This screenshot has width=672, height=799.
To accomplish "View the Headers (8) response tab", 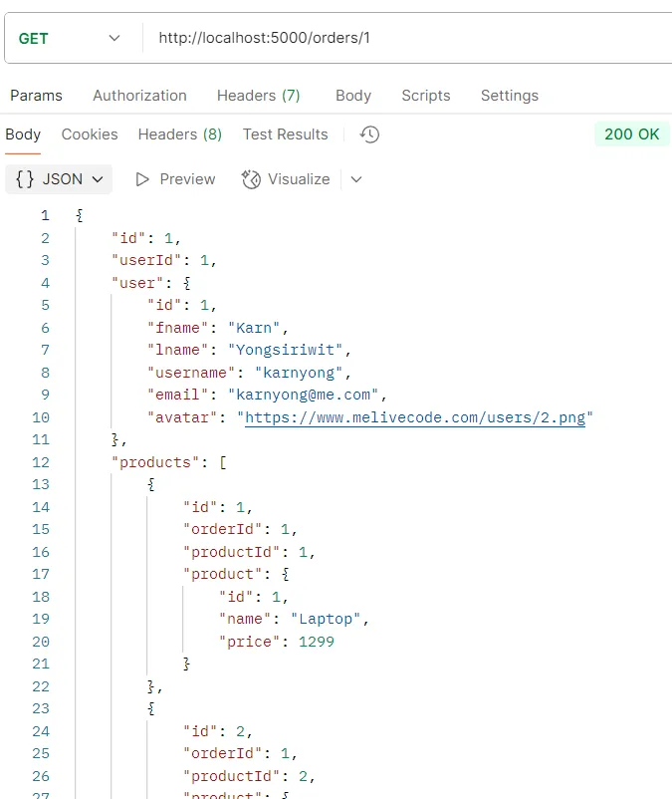I will point(179,133).
